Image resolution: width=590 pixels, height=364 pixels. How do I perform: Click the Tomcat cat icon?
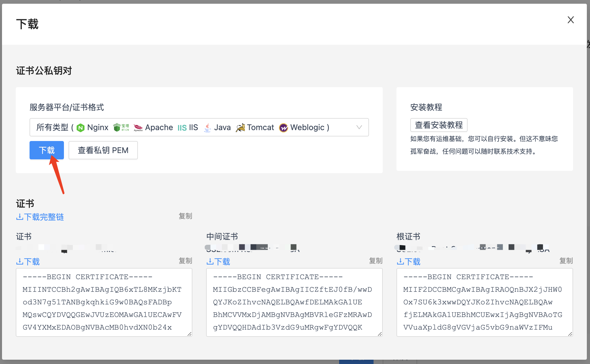(240, 128)
